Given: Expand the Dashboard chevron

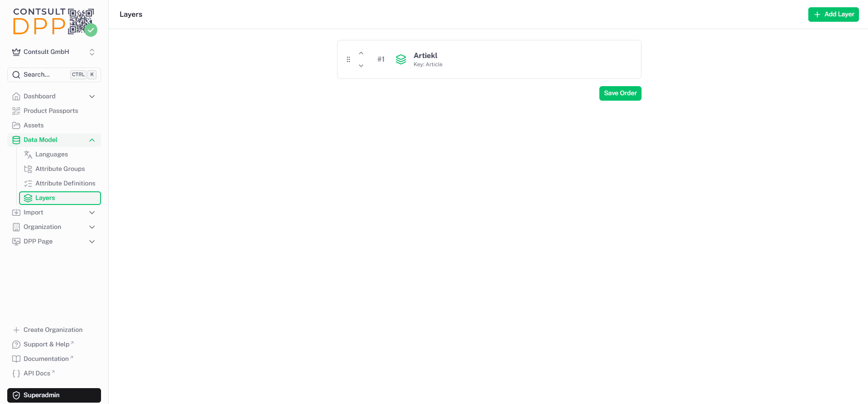Looking at the screenshot, I should click(x=92, y=97).
